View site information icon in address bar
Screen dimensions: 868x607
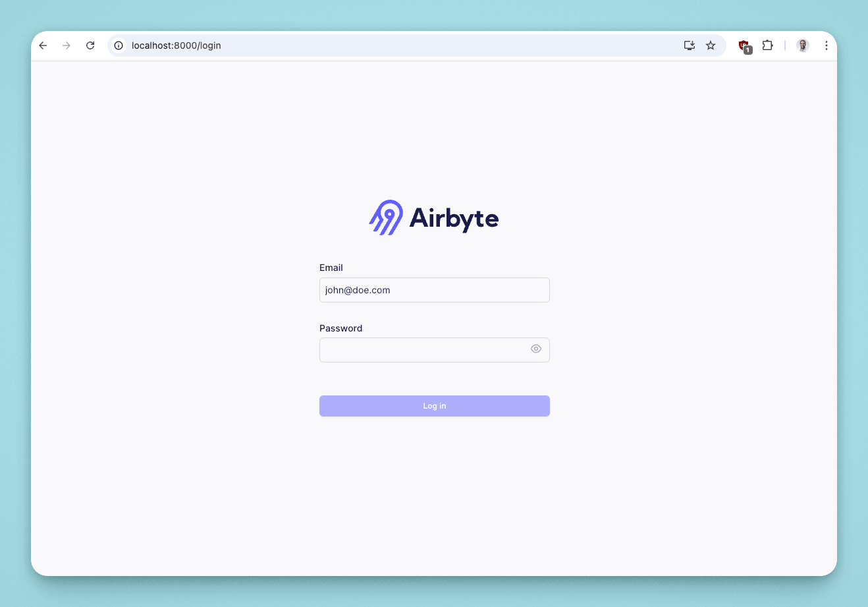[119, 45]
